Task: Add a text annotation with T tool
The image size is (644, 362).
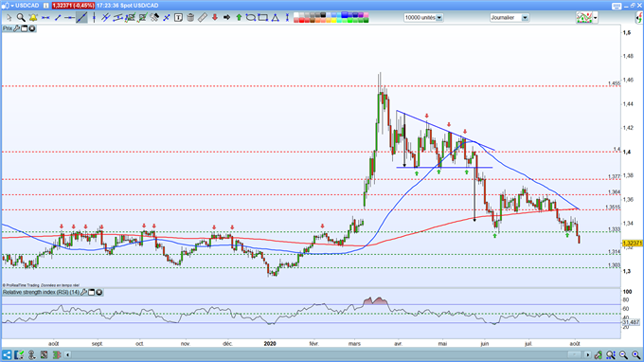Action: click(x=178, y=18)
